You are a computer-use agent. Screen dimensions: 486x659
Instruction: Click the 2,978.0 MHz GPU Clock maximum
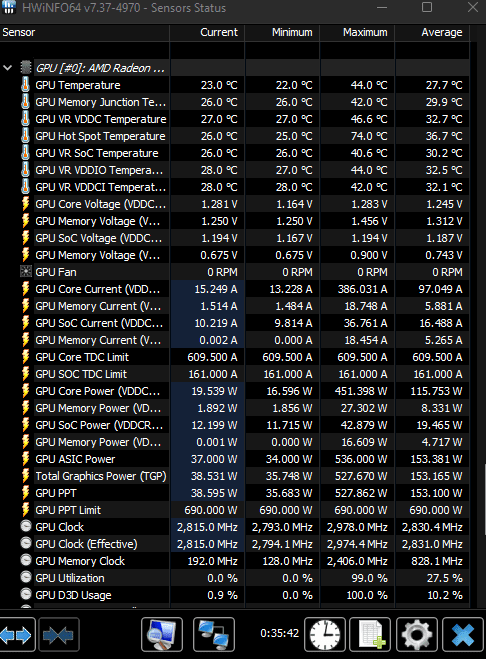(357, 527)
